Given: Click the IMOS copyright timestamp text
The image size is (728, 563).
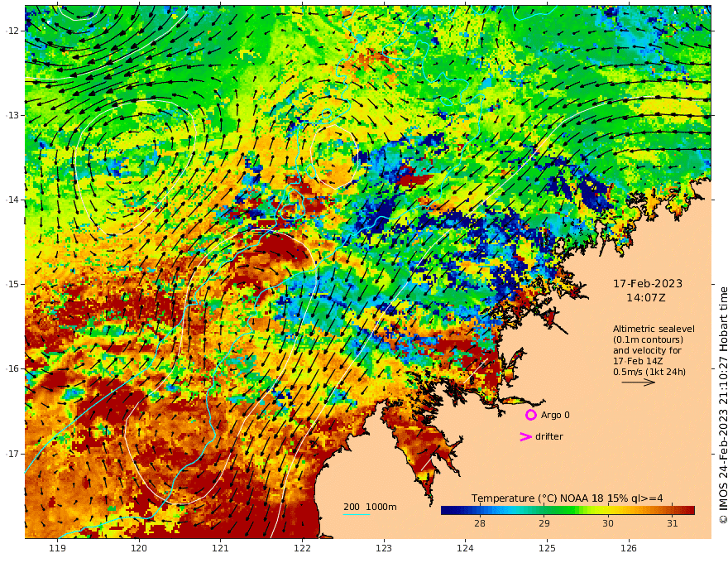Looking at the screenshot, I should (723, 405).
